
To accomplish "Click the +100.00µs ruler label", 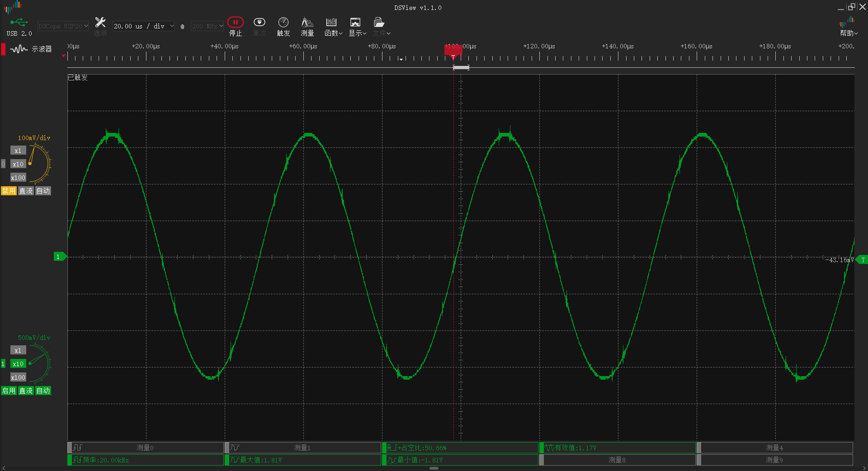I will (x=461, y=46).
